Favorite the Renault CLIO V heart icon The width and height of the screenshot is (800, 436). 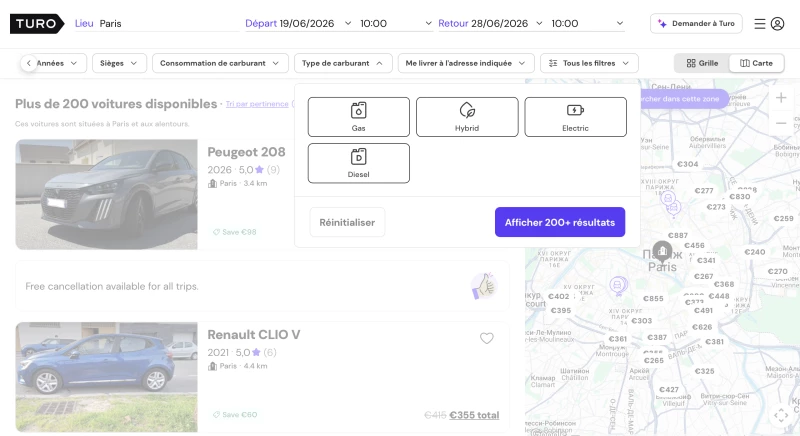click(487, 338)
